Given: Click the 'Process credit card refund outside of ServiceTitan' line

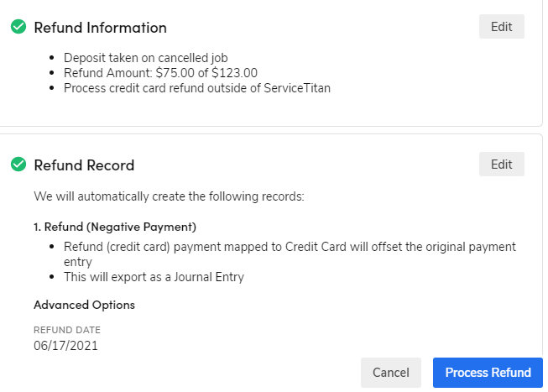Looking at the screenshot, I should point(197,88).
